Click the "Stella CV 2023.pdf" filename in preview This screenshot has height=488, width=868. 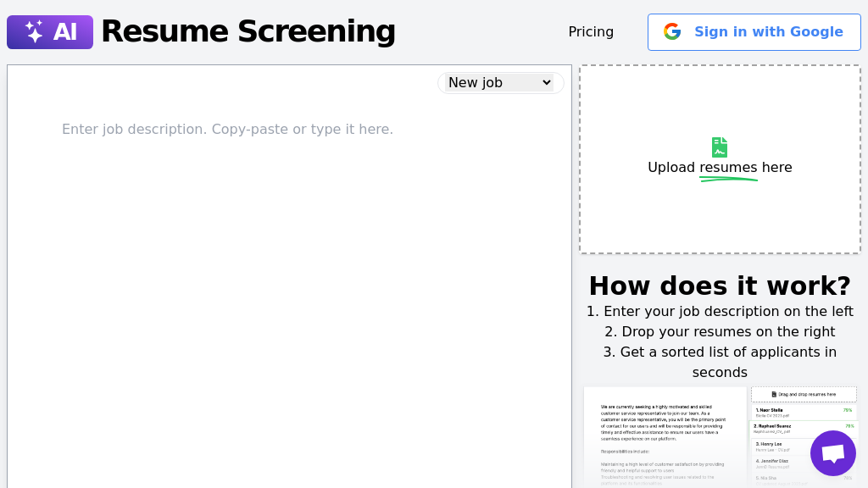772,415
